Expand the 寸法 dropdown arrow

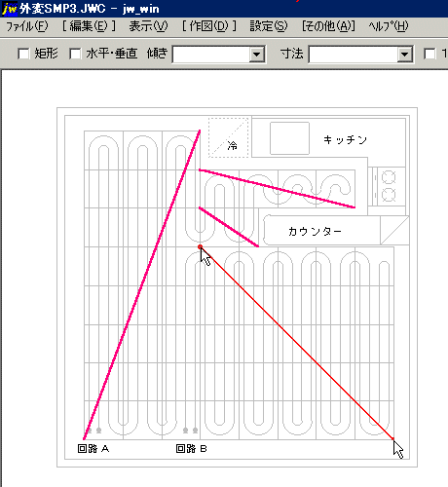click(x=404, y=55)
